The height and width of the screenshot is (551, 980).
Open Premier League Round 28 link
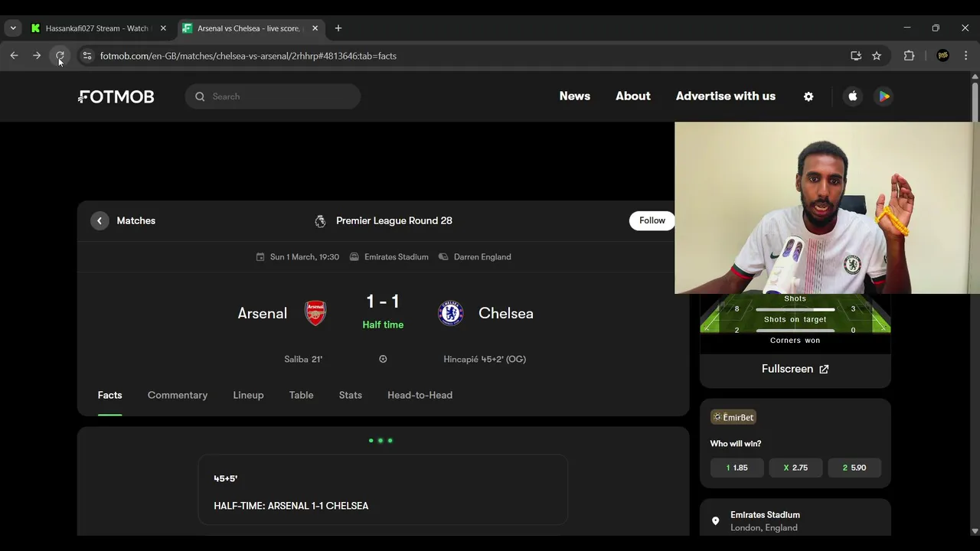point(394,220)
